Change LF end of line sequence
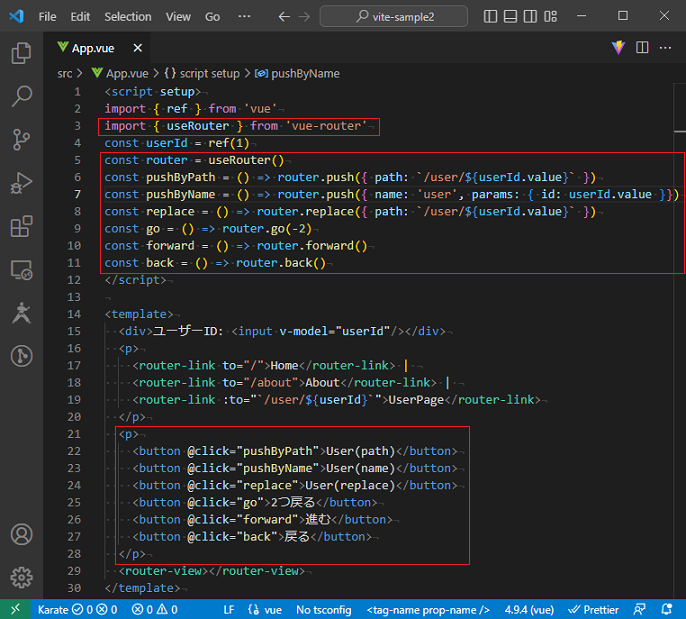Screen dimensions: 686x619 [229, 609]
